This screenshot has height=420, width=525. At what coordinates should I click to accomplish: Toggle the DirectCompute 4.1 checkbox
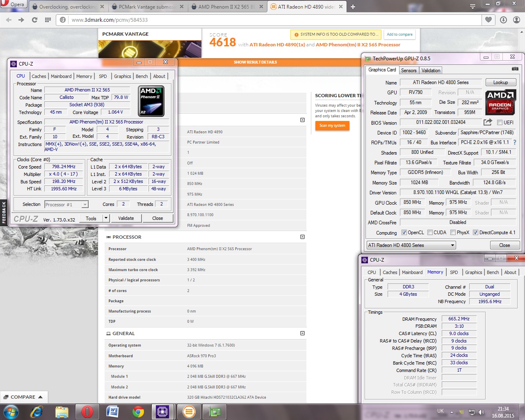point(475,233)
